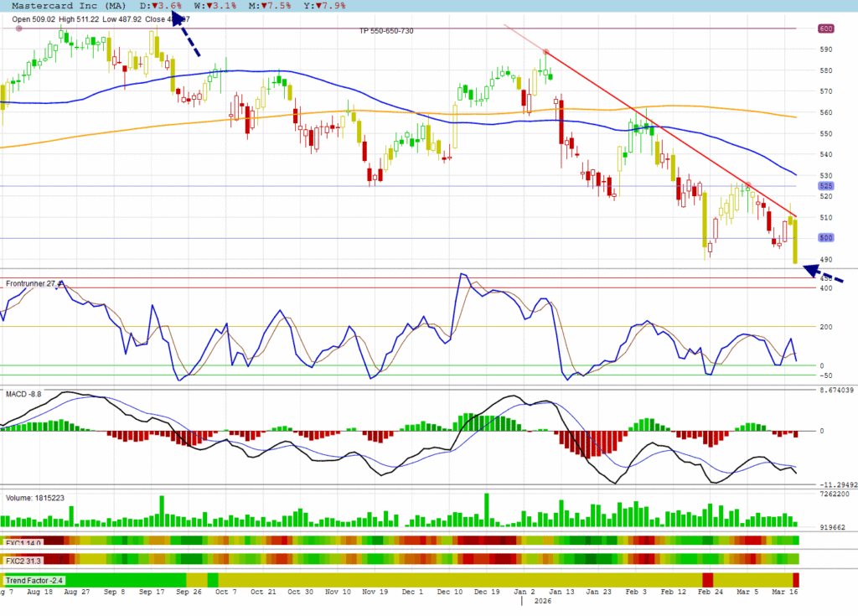Open the Frontrunner 27.4 indicator label
Viewport: 858px width, 616px height.
click(34, 284)
